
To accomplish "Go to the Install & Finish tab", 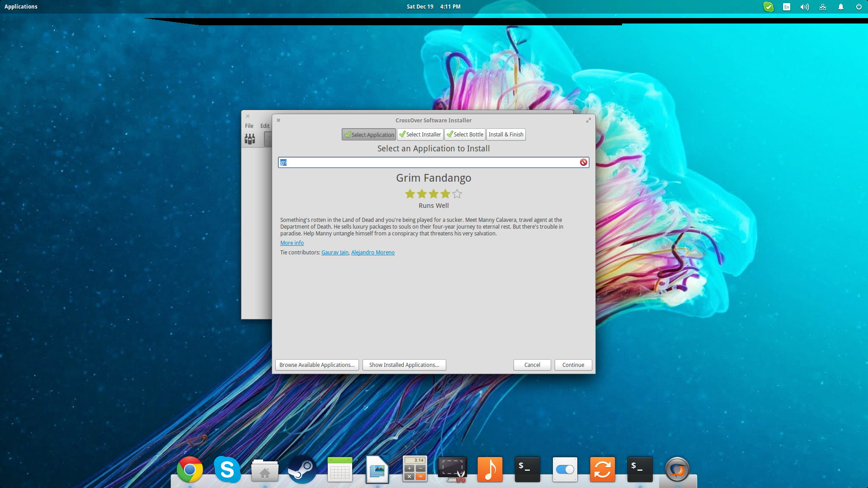I will pos(505,135).
